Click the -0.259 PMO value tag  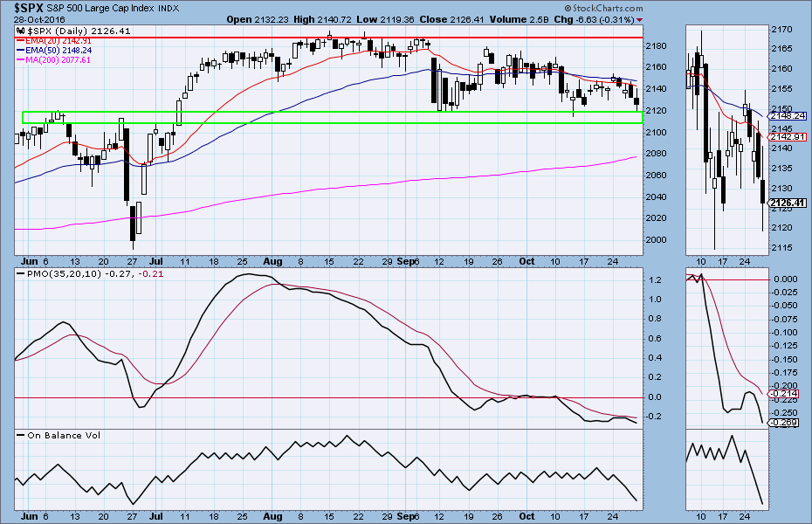point(783,423)
